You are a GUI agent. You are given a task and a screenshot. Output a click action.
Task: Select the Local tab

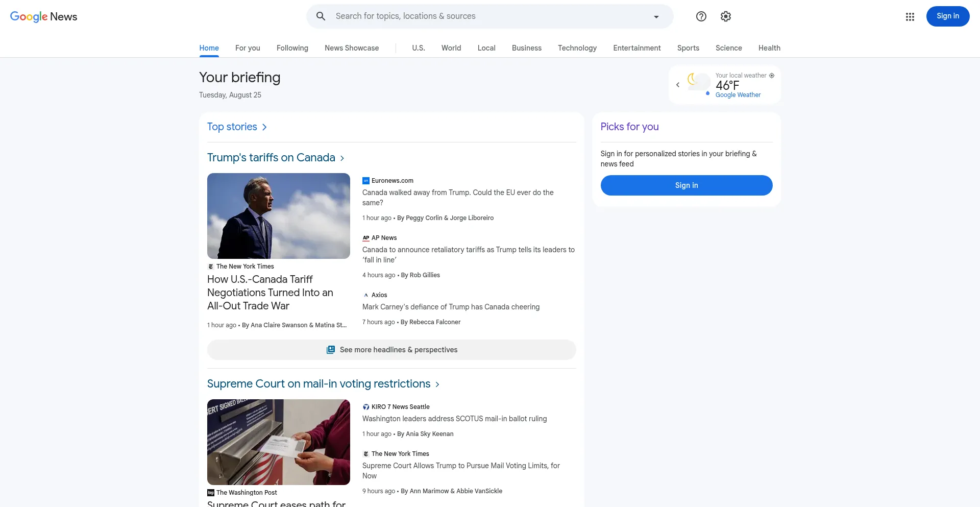486,48
